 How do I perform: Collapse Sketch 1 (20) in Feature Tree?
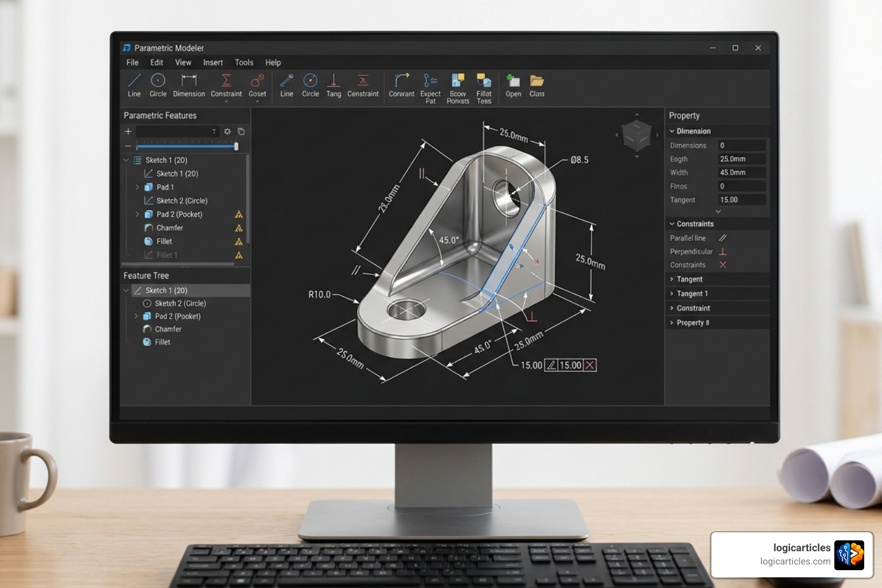click(126, 291)
